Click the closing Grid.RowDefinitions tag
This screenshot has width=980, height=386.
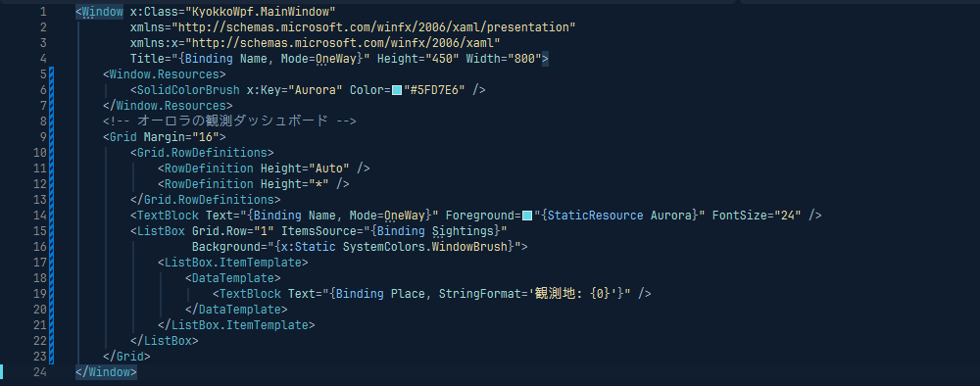point(205,200)
